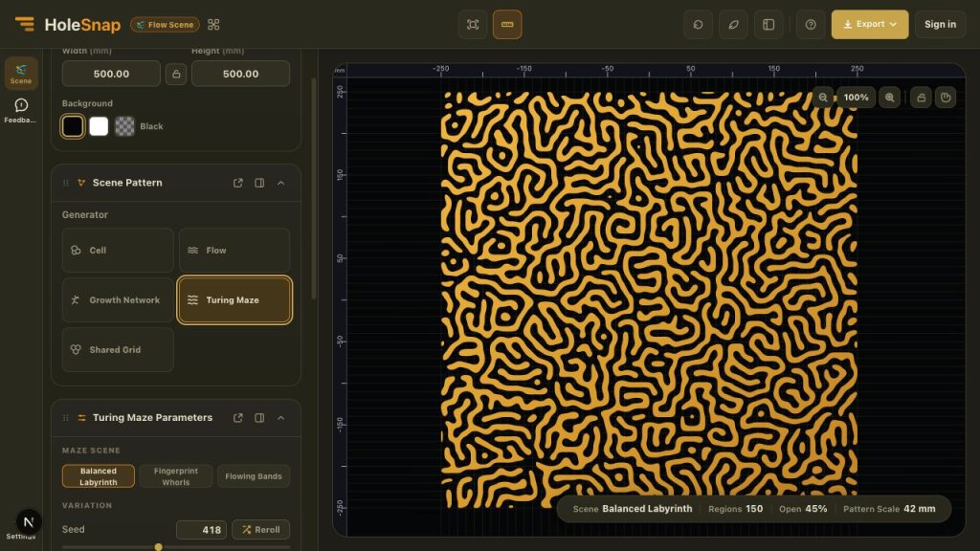Adjust the Seed slider handle
The height and width of the screenshot is (551, 980).
point(158,547)
